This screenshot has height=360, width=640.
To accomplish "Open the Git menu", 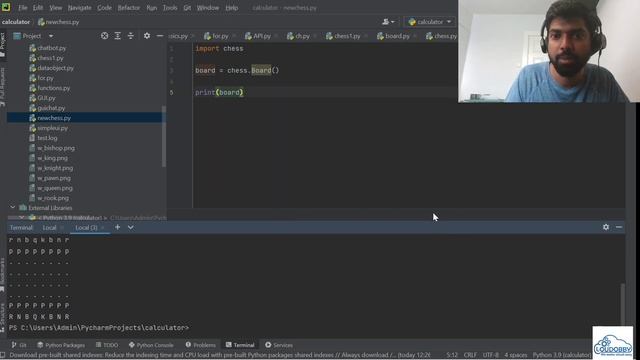I will 187,8.
